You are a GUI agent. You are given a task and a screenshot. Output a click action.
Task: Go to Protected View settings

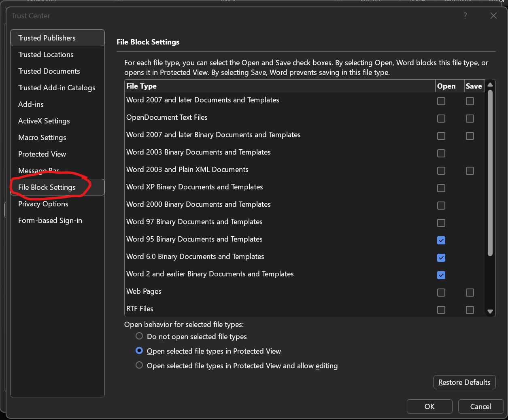pyautogui.click(x=42, y=154)
